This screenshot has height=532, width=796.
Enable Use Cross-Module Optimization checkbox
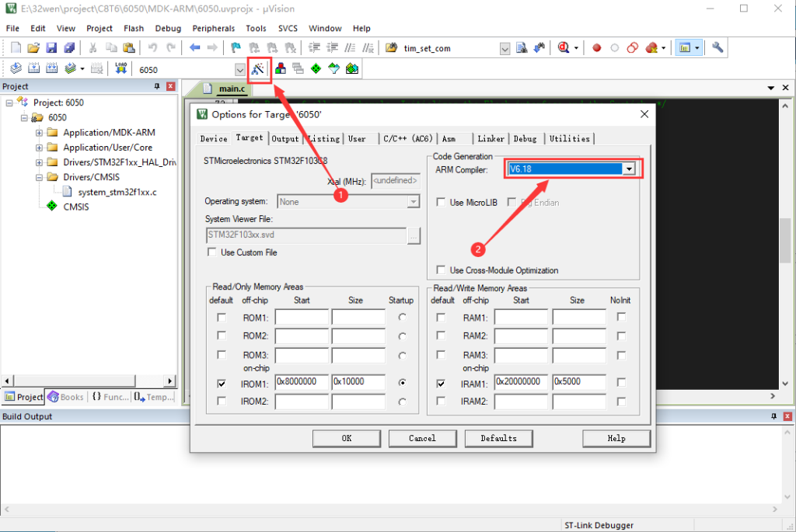[x=441, y=269]
